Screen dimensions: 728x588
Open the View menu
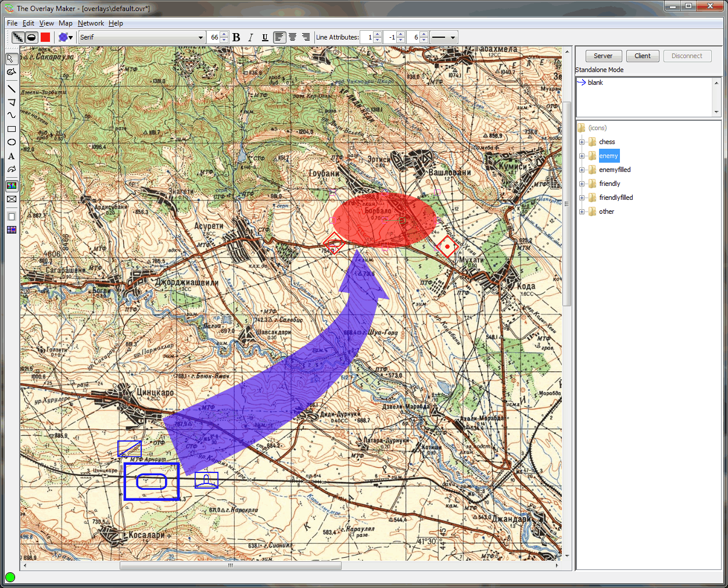pos(46,23)
